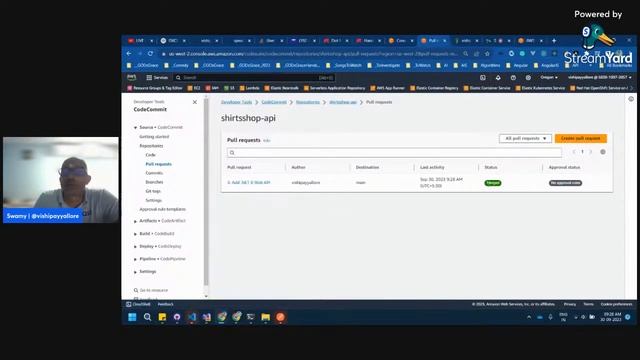
Task: Collapse the Source CodeCommit section
Action: pos(136,127)
